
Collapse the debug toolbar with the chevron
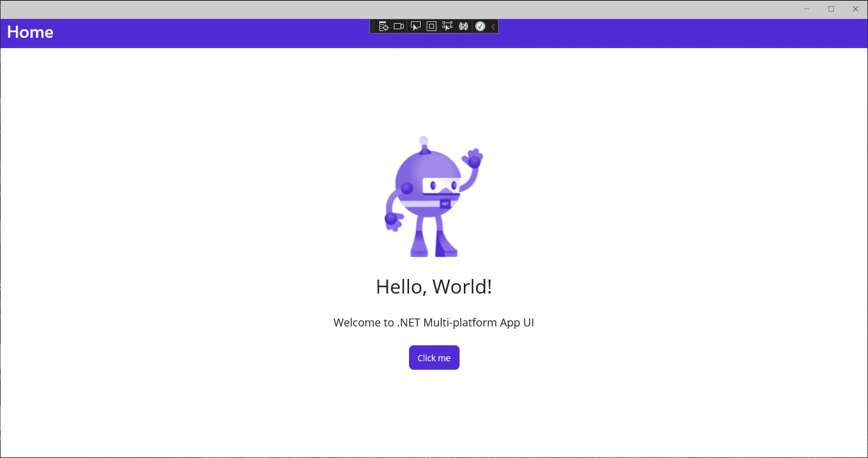coord(493,26)
